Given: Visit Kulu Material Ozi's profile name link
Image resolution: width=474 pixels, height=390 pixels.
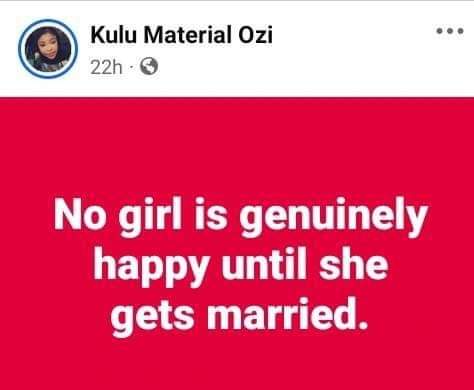Looking at the screenshot, I should click(x=181, y=35).
